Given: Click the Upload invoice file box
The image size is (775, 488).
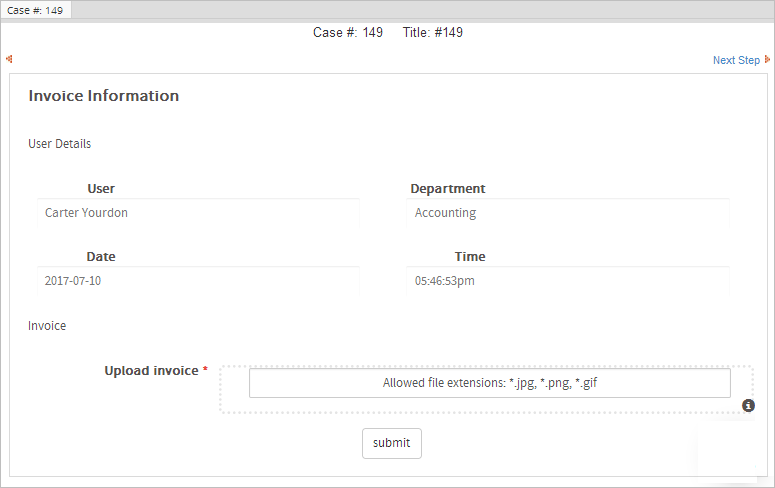Looking at the screenshot, I should 489,383.
